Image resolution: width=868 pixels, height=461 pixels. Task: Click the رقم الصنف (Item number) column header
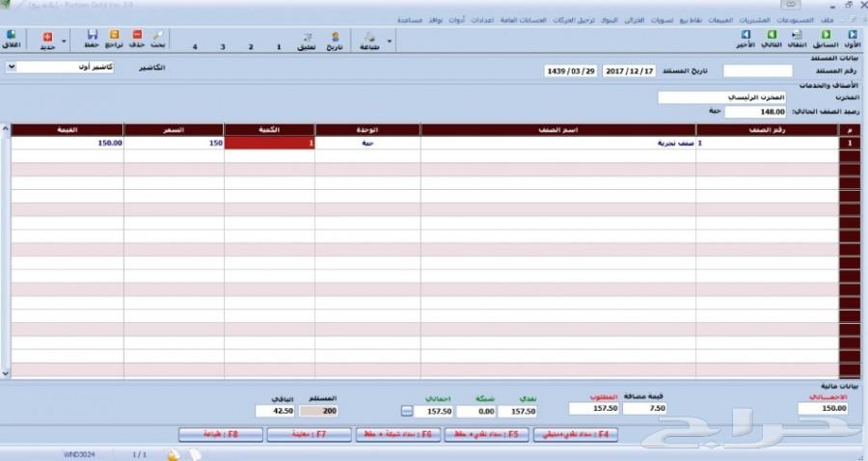[768, 130]
